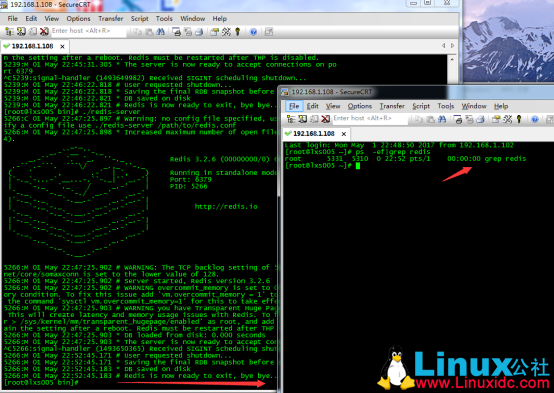Open Help menu in back window

219,19
